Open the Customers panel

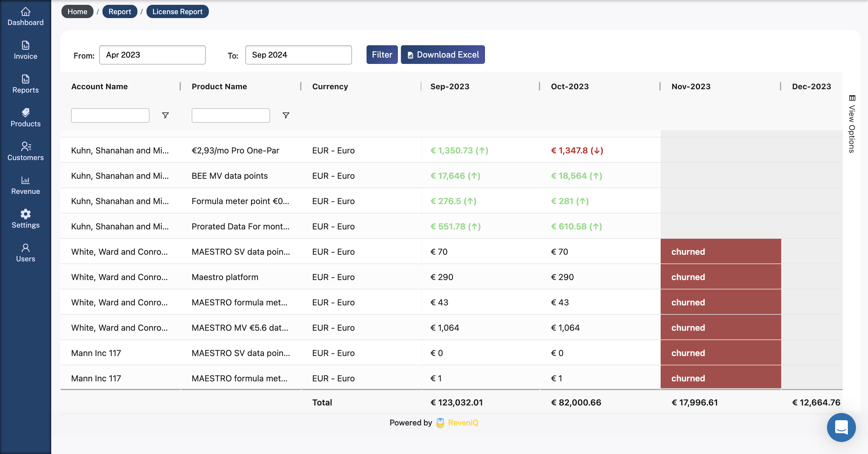(x=25, y=151)
